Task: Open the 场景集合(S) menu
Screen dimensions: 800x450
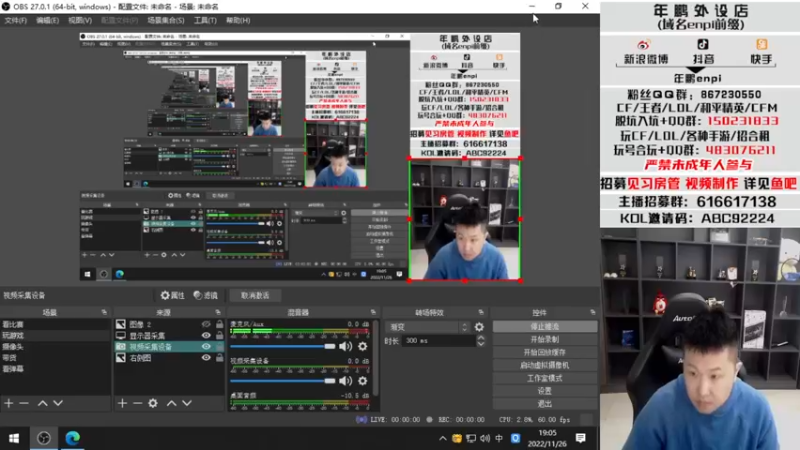Action: (165, 20)
